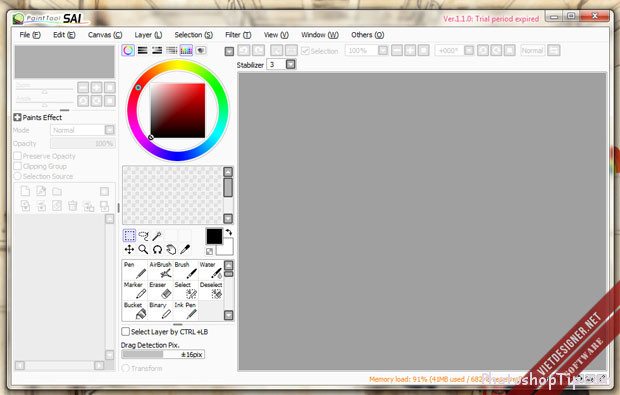Image resolution: width=620 pixels, height=395 pixels.
Task: Select the Pen tool
Action: 135,270
